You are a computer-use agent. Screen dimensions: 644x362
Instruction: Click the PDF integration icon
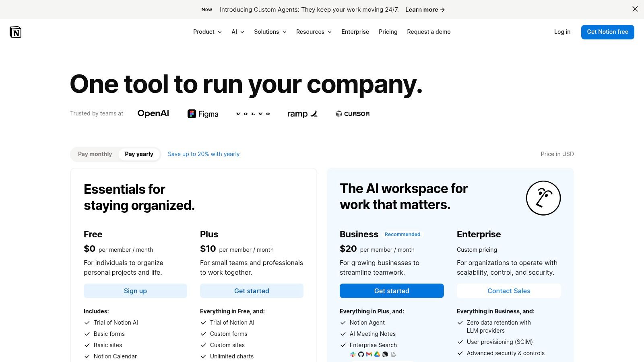pyautogui.click(x=394, y=354)
